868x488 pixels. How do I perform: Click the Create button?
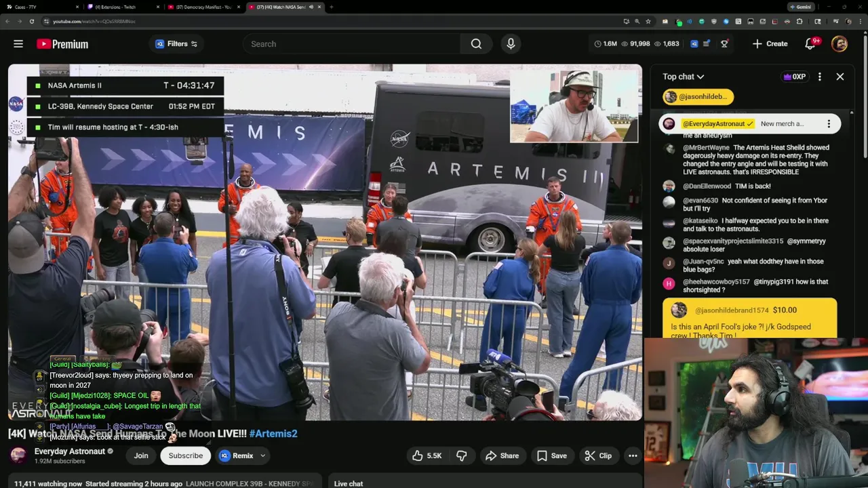pyautogui.click(x=770, y=44)
